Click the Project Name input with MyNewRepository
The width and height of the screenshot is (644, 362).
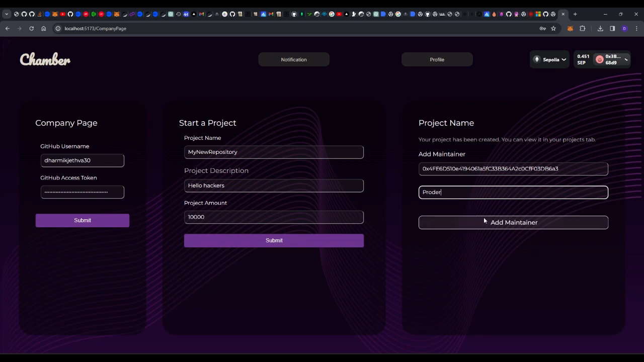274,152
